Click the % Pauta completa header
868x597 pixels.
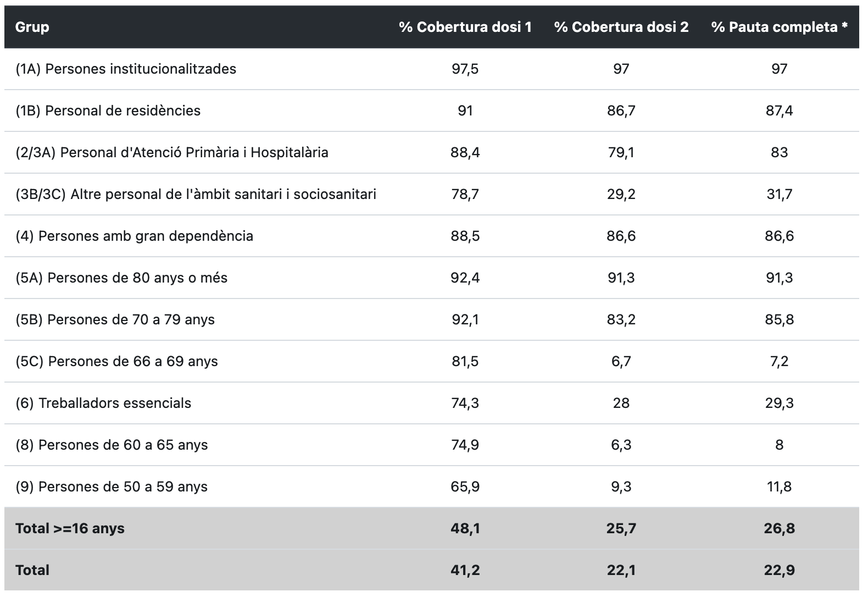[779, 27]
